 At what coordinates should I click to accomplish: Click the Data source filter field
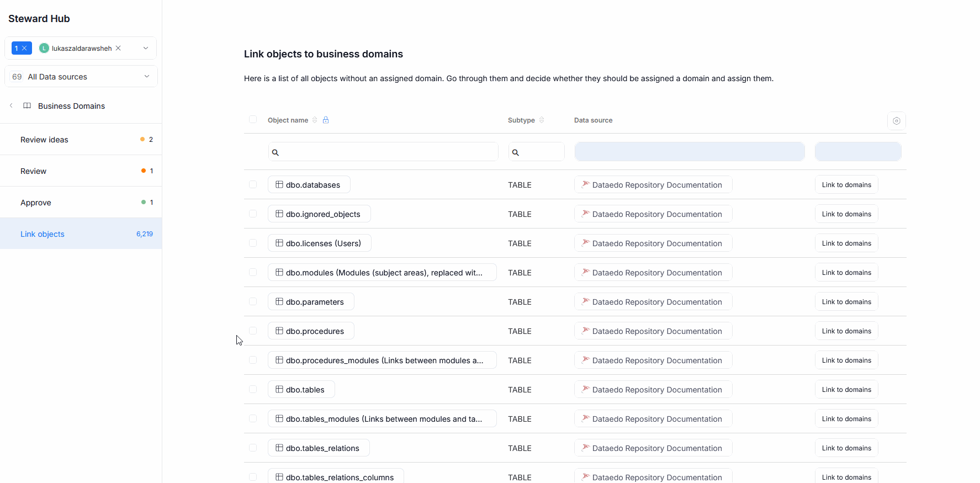[690, 152]
